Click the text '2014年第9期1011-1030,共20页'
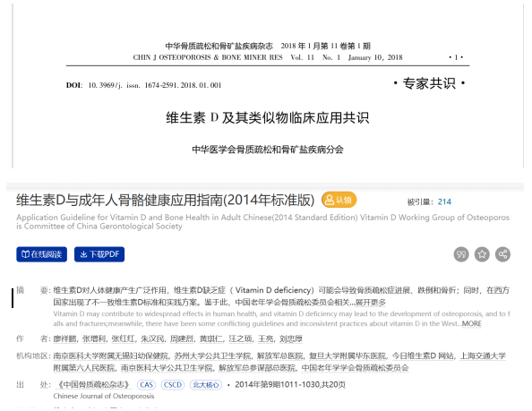Screen dimensions: 532x411 [290, 384]
